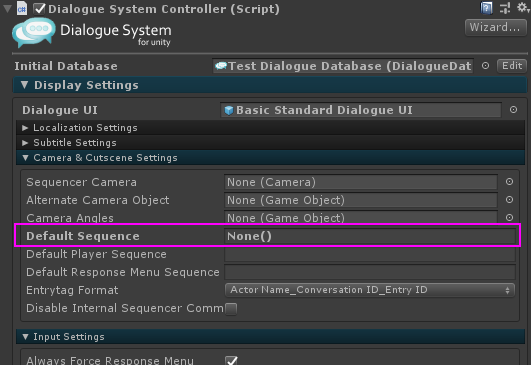531x365 pixels.
Task: Collapse the Dialogue System Controller component
Action: pos(7,8)
